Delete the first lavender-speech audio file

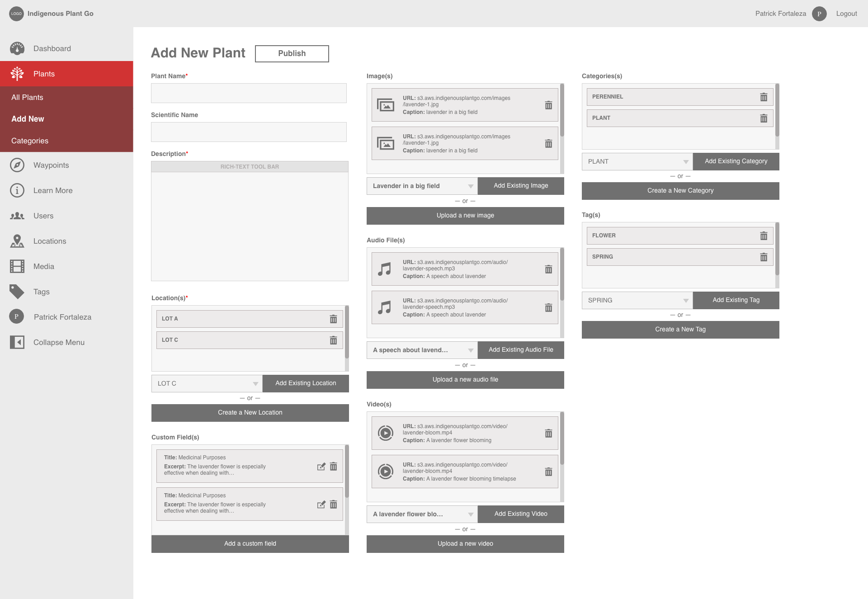click(548, 269)
